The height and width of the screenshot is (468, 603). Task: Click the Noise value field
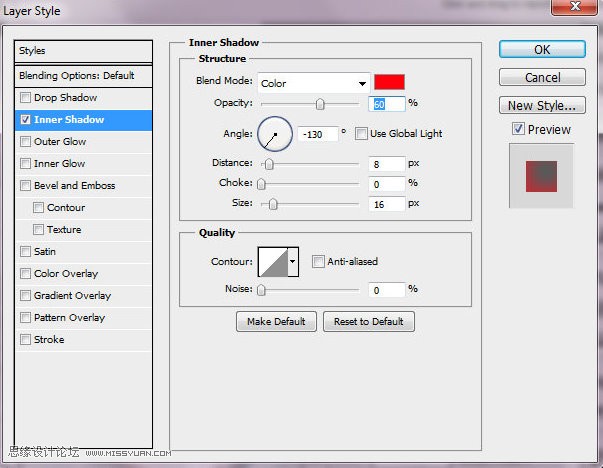tap(386, 290)
